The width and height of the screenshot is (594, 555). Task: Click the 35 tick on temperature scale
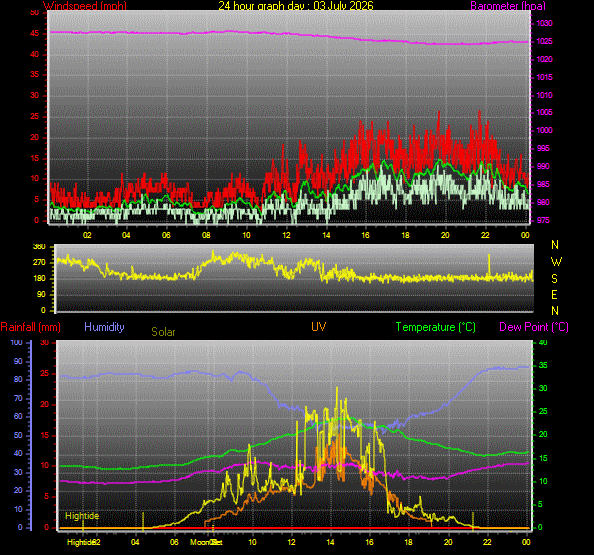[x=543, y=366]
